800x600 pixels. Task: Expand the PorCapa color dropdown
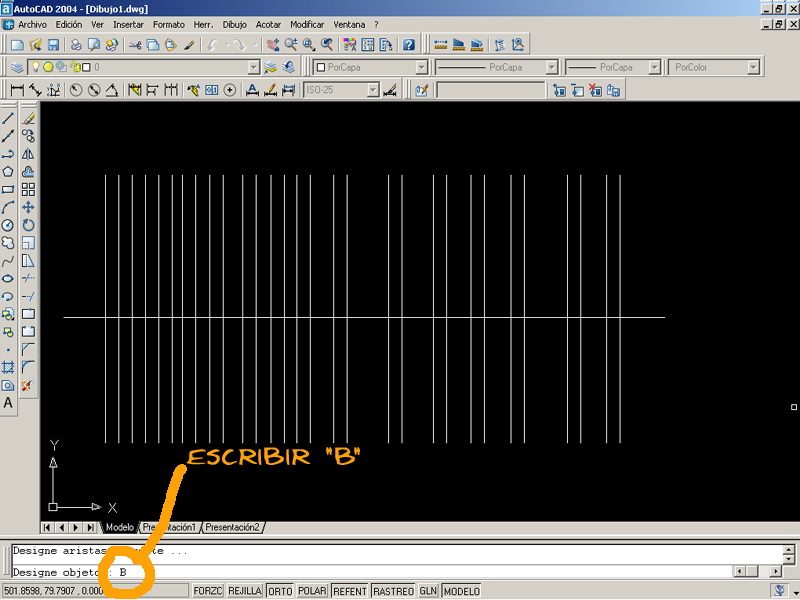point(421,67)
